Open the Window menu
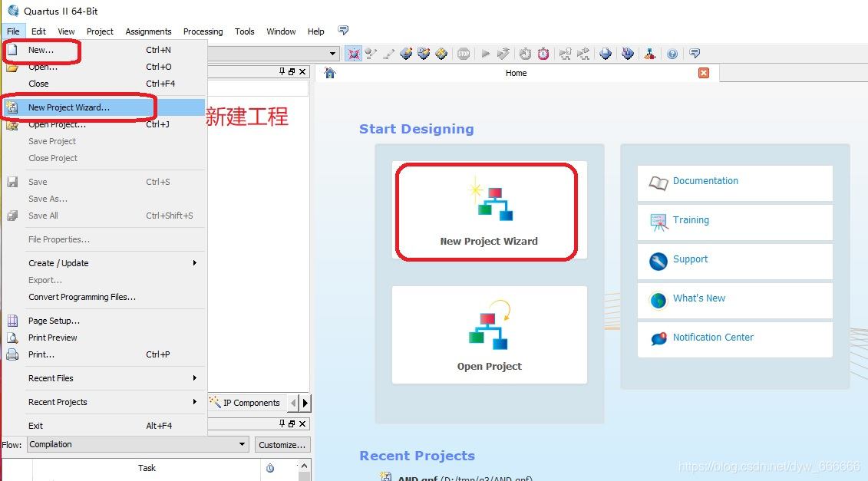 tap(281, 31)
